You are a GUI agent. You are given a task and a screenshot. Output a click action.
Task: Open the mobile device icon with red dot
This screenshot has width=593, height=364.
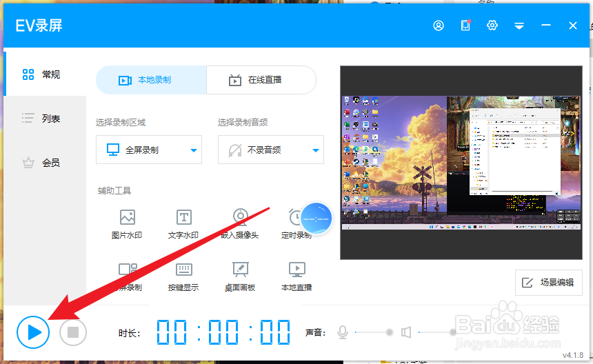465,26
